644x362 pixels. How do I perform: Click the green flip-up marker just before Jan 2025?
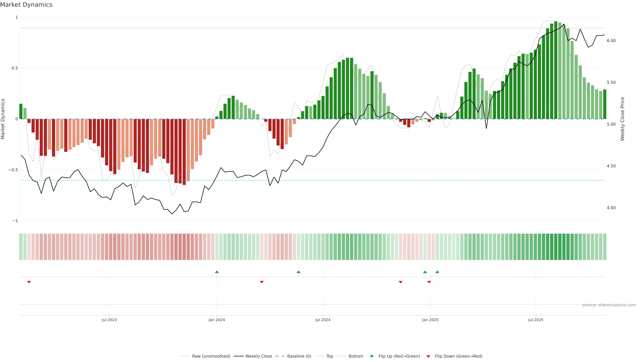point(425,272)
